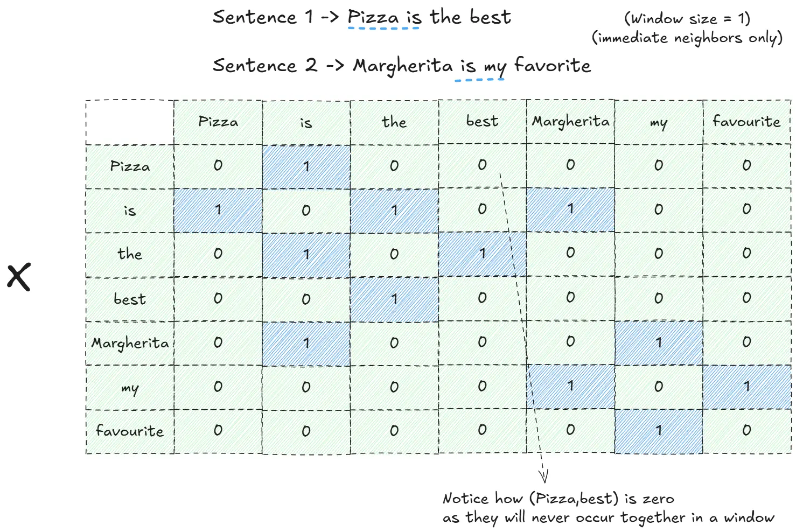Select the Pizza column header
Image resolution: width=796 pixels, height=532 pixels.
218,122
